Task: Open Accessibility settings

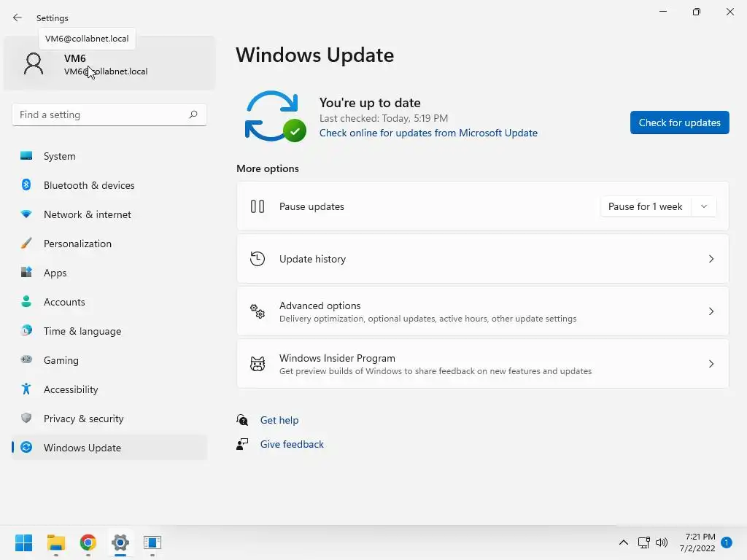Action: click(109, 389)
